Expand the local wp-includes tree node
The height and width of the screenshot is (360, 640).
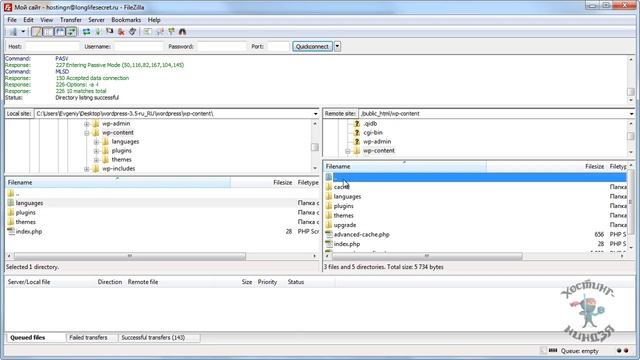87,169
